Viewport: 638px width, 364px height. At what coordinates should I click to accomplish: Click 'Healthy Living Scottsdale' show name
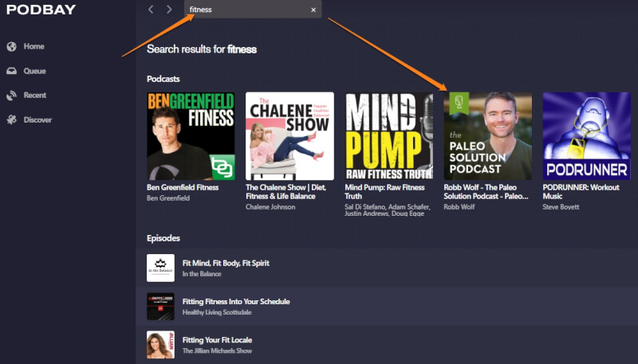217,312
